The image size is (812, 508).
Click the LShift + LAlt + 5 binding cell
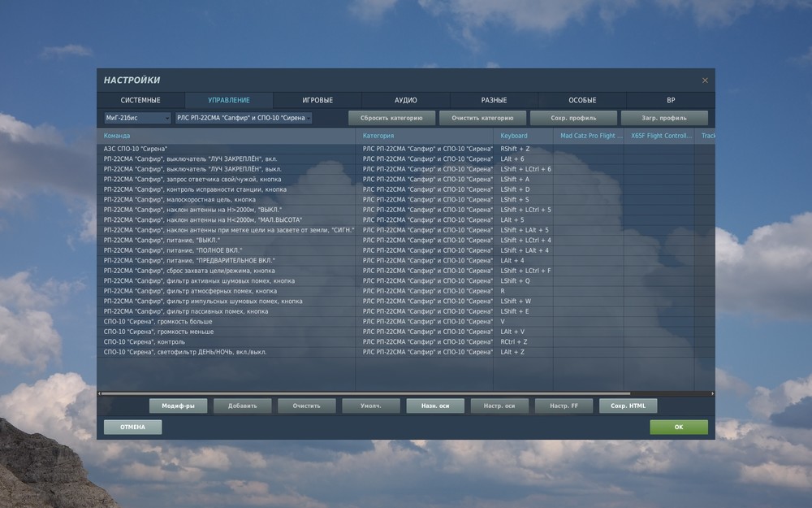523,230
